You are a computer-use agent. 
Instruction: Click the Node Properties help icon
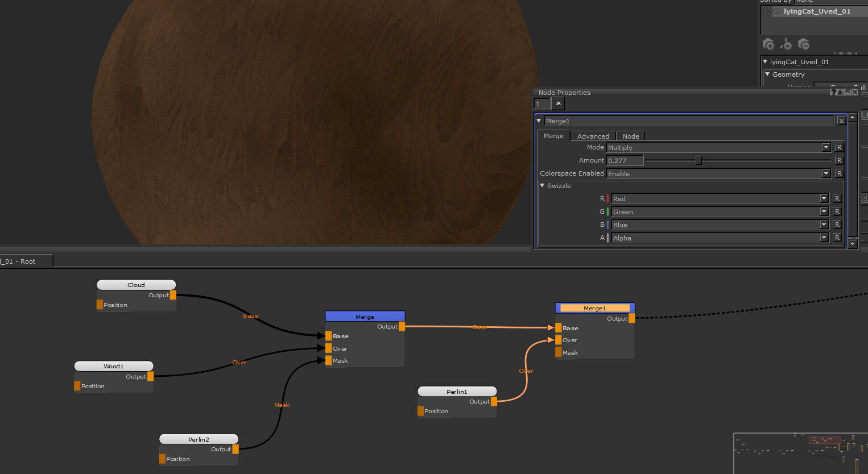coord(833,92)
